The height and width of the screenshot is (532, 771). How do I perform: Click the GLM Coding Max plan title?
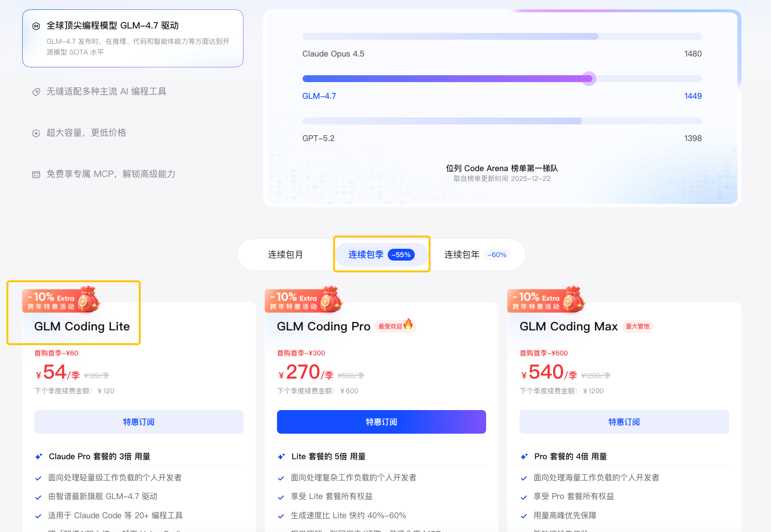tap(569, 326)
